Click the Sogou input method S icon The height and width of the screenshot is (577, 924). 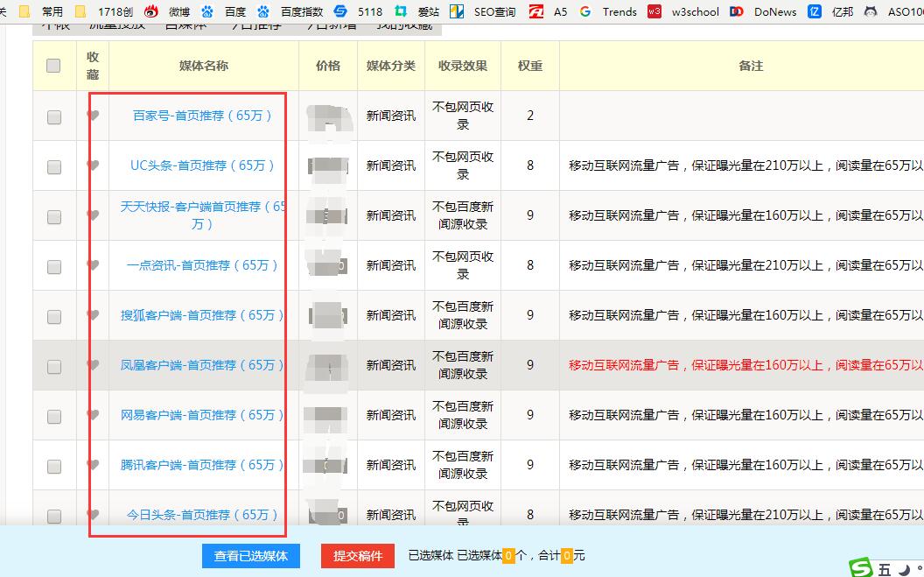coord(860,568)
